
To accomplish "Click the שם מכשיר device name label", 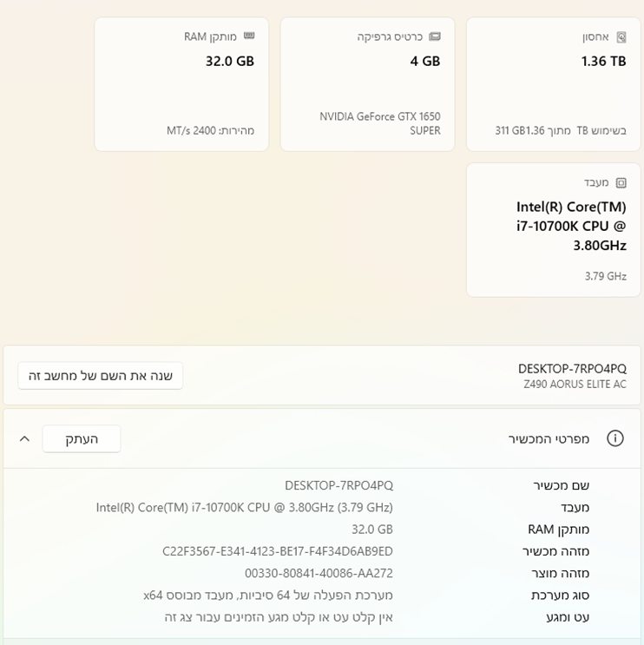I will tap(562, 485).
